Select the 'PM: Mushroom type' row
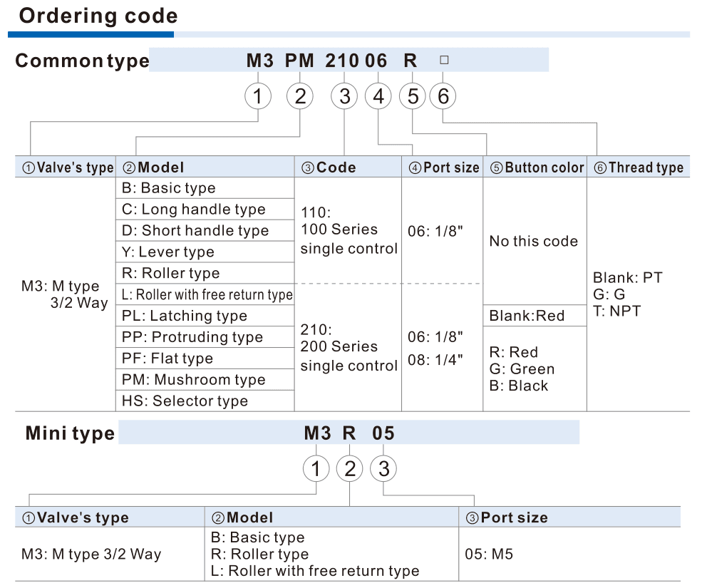The image size is (702, 588). pyautogui.click(x=205, y=380)
